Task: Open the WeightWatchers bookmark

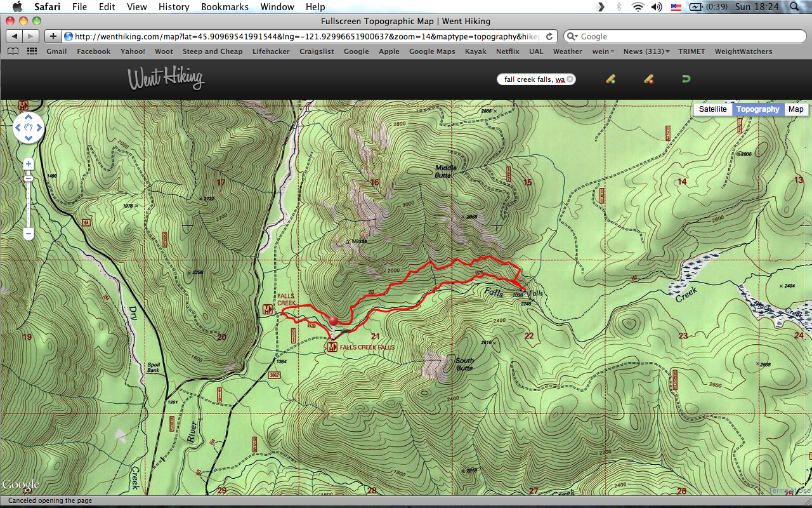Action: 743,51
